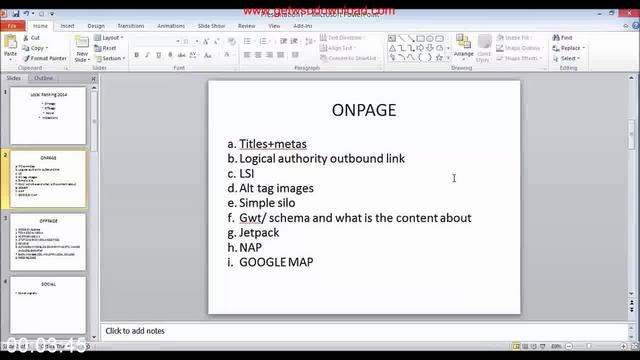Pick the star shape in gallery

tap(439, 58)
